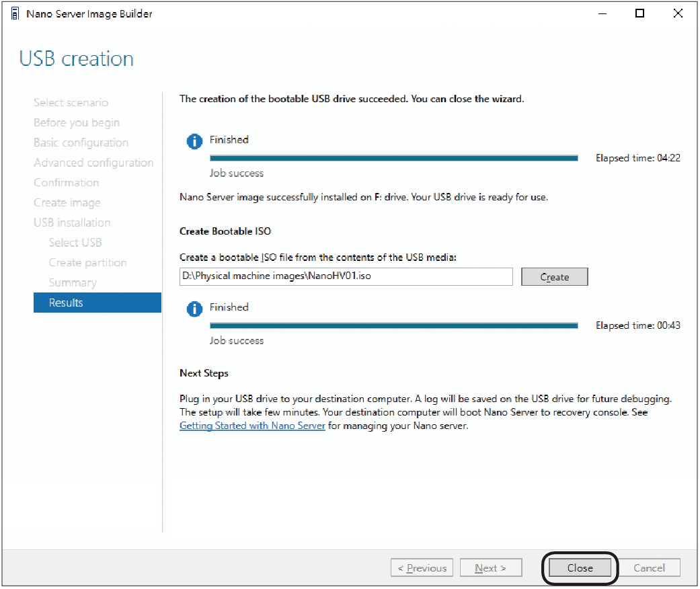The image size is (700, 589).
Task: Click the ISO file path input field
Action: tap(346, 276)
